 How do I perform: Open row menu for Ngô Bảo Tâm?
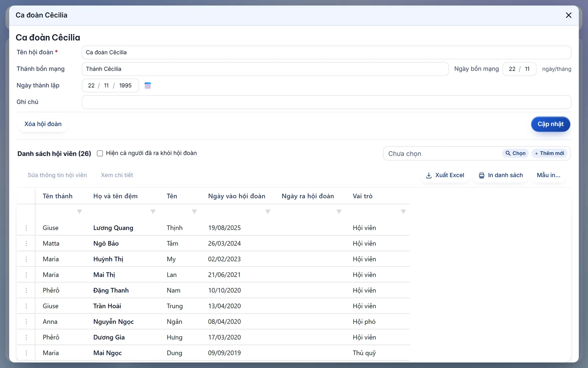(x=26, y=244)
